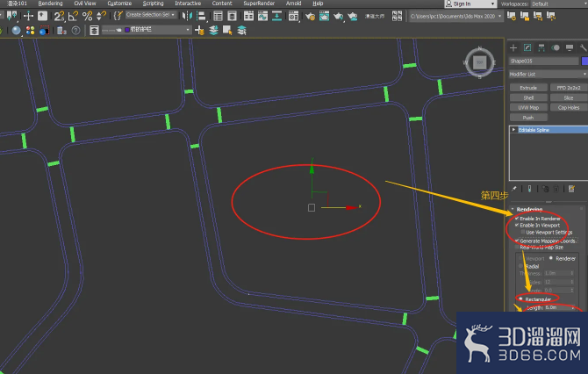The image size is (588, 374).
Task: Toggle the Percent Snap icon
Action: (x=88, y=16)
